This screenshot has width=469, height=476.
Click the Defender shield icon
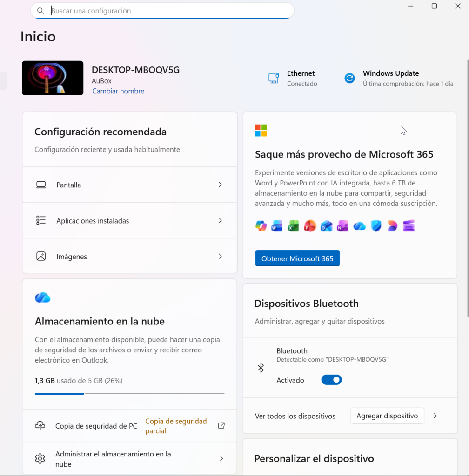(376, 226)
